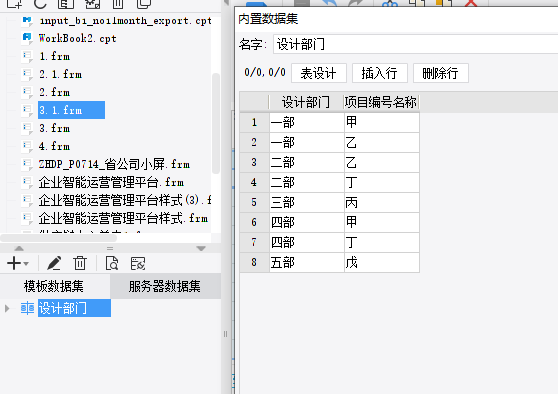Screen dimensions: 558x394
Task: Select 企业智能运营管理平台.frm file
Action: [111, 182]
